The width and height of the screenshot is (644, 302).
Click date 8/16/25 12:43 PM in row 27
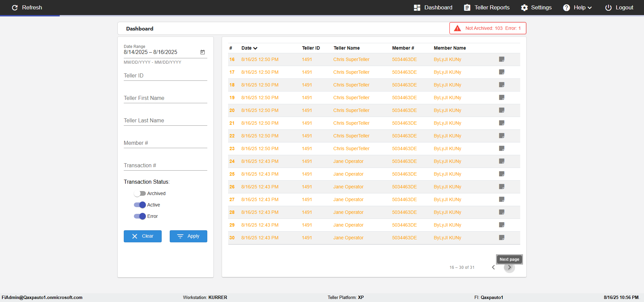pos(260,199)
